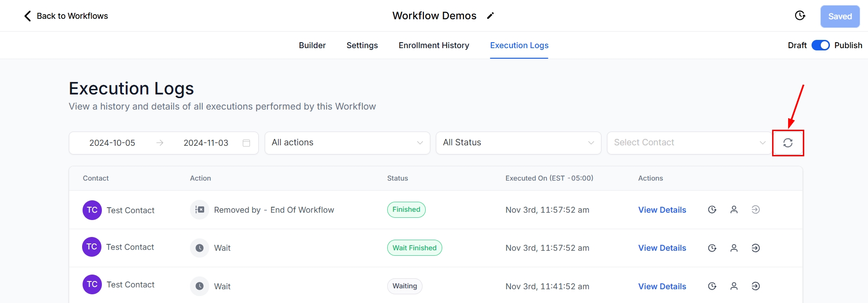
Task: Open the Settings tab
Action: tap(362, 45)
